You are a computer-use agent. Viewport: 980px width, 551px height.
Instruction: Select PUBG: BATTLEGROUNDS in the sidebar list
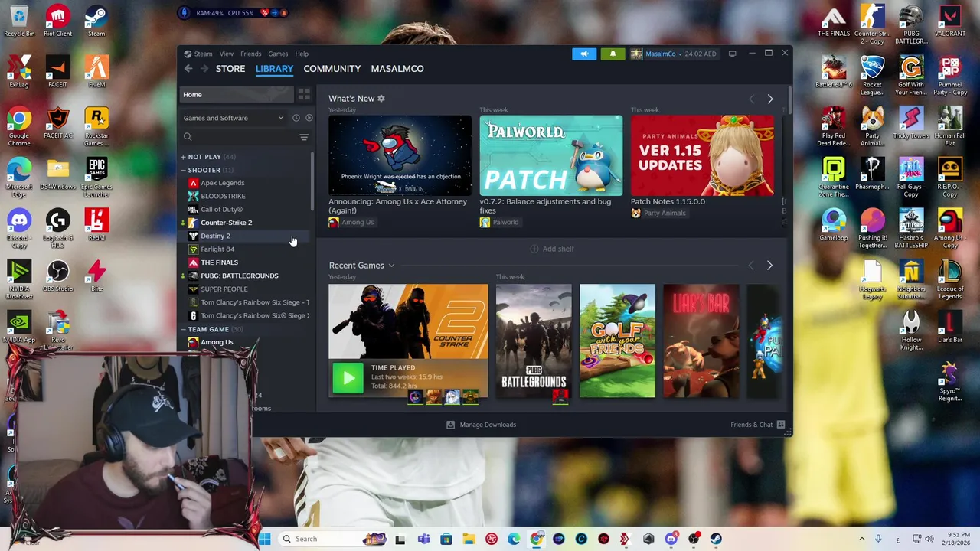click(239, 275)
